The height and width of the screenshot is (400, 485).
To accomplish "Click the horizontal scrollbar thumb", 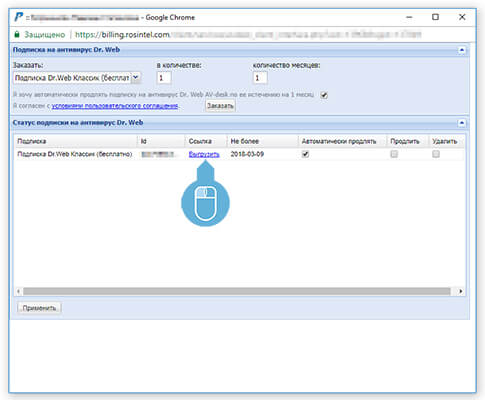I will [237, 291].
